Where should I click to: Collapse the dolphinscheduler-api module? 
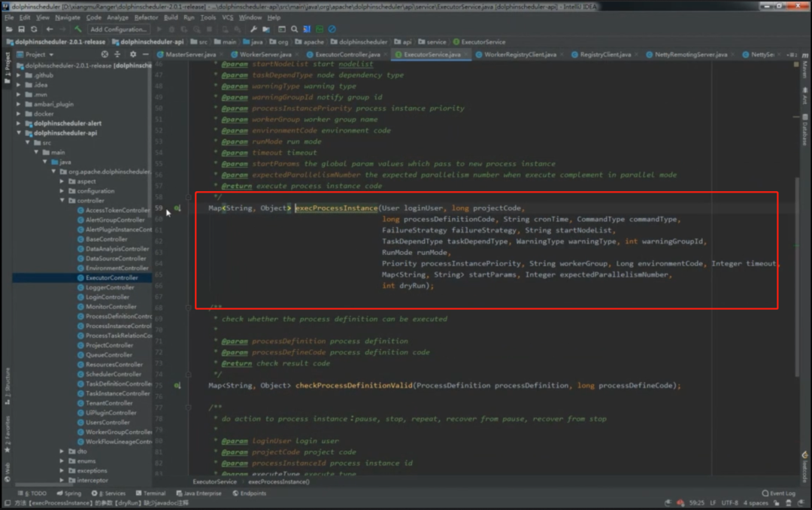point(19,132)
